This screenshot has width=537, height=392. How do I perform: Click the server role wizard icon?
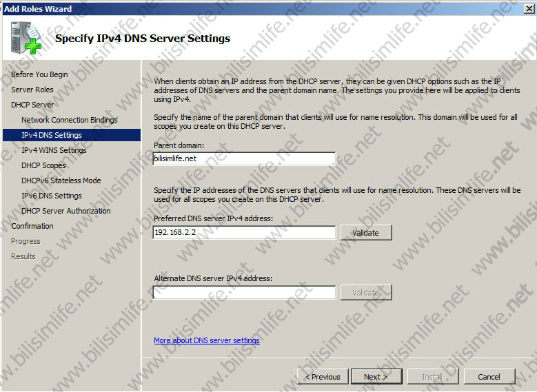tap(26, 38)
